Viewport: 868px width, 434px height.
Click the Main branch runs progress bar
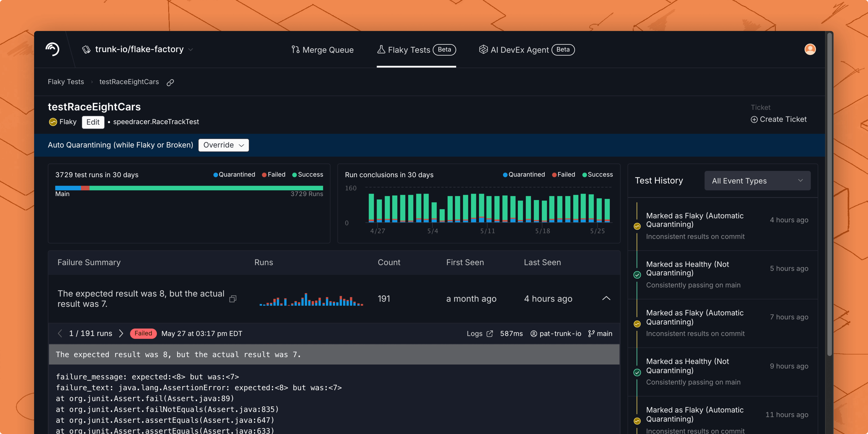tap(189, 188)
